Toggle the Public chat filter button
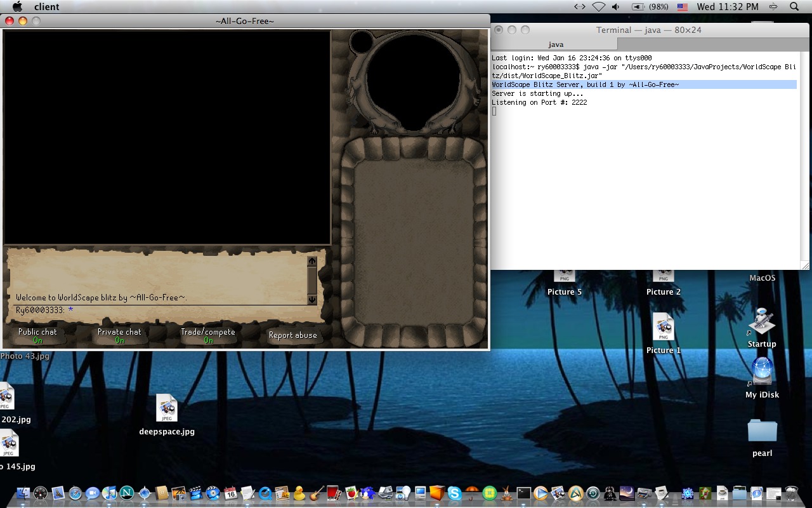The image size is (812, 508). coord(37,335)
